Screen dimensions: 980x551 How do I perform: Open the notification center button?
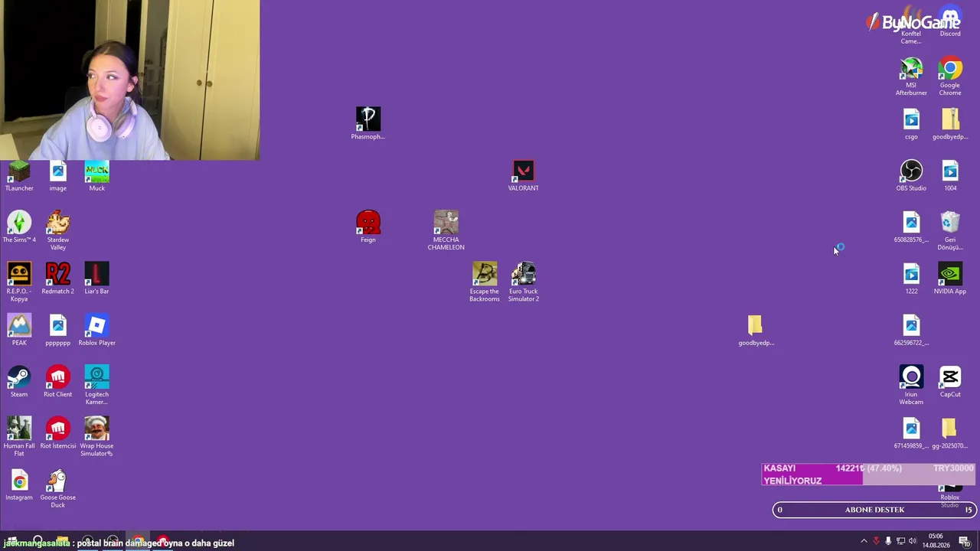pos(964,541)
